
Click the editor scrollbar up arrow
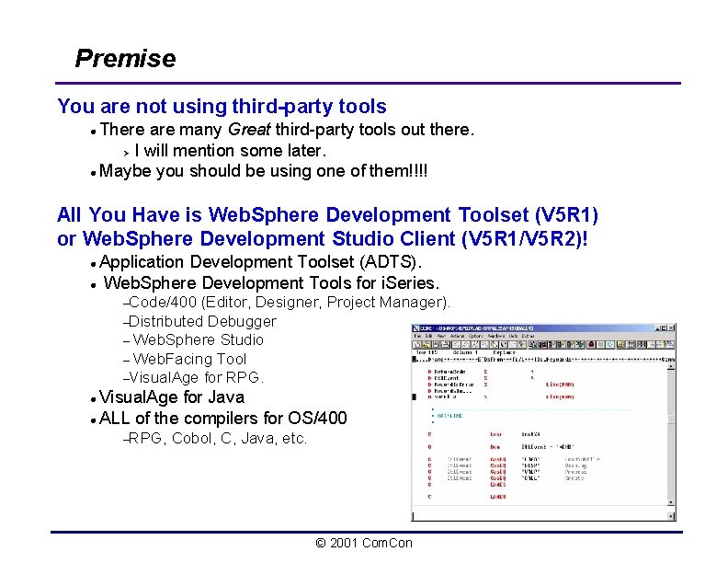[x=671, y=366]
